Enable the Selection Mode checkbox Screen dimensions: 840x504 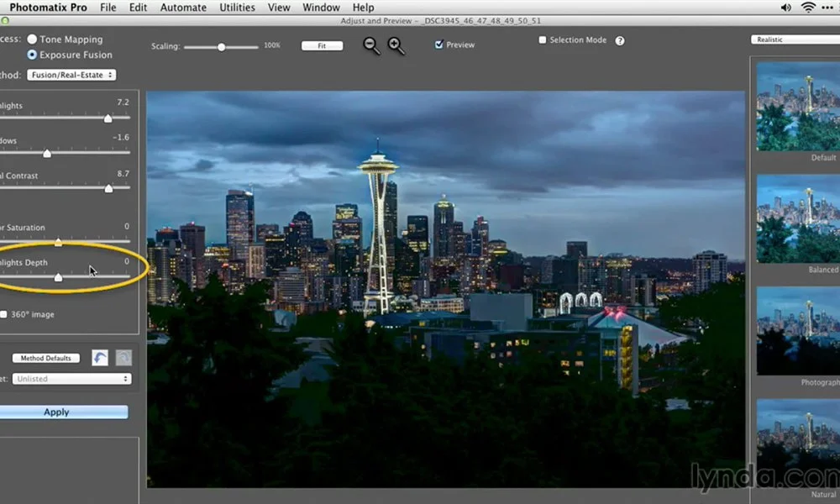click(542, 39)
